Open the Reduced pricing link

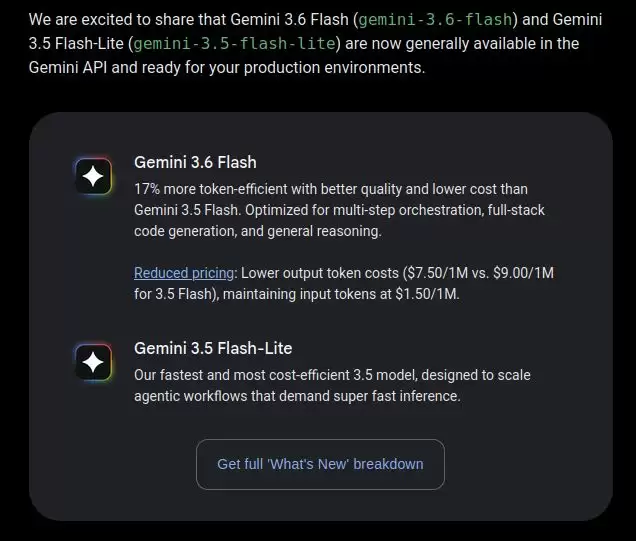(x=184, y=273)
